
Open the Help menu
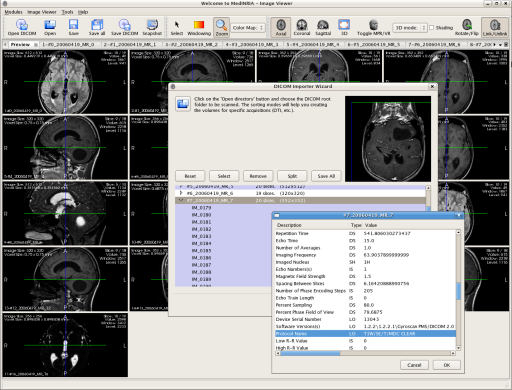[83, 12]
